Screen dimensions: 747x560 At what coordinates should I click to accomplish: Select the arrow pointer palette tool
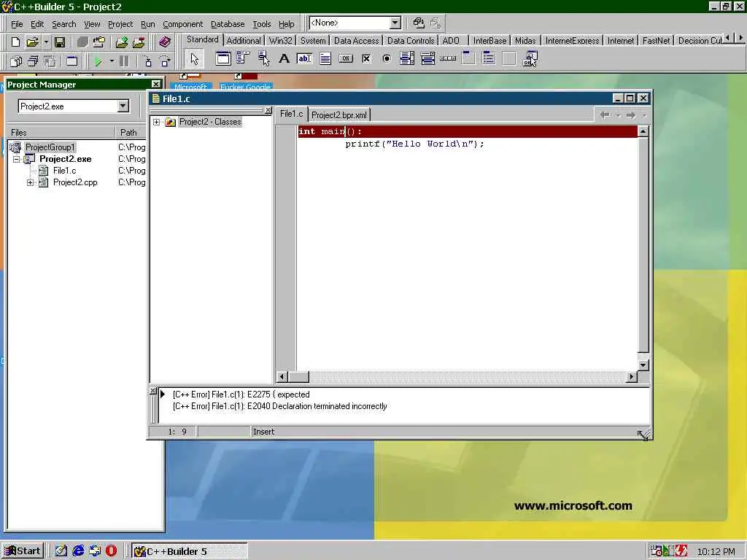(194, 59)
